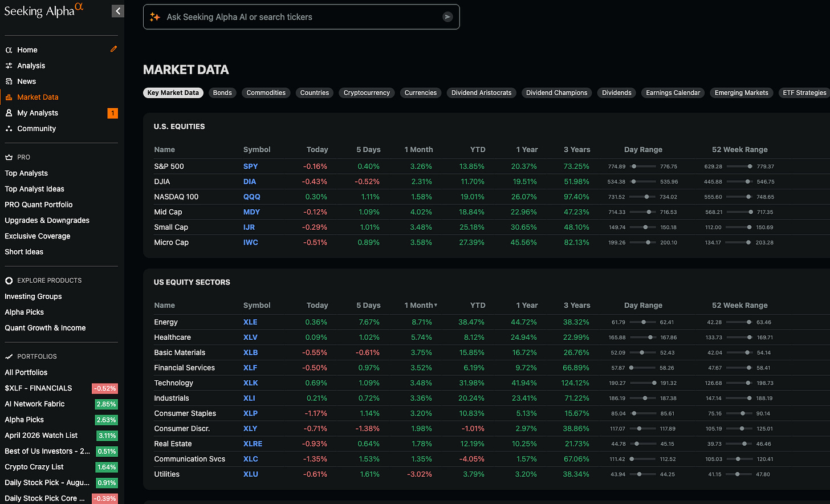
Task: Switch to the Cryptocurrency tab
Action: click(x=367, y=93)
